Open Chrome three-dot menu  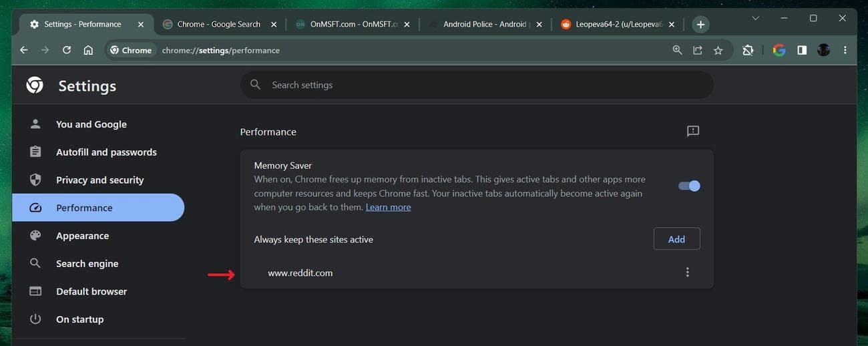pyautogui.click(x=845, y=50)
